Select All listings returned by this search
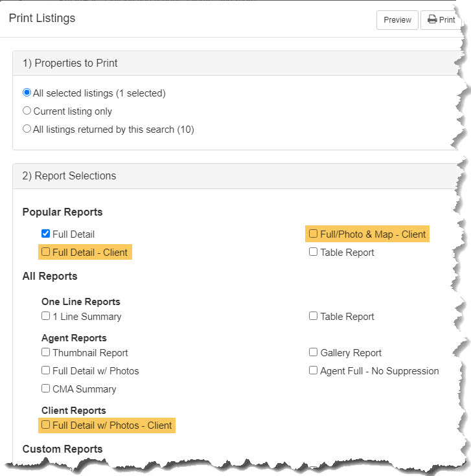The image size is (471, 476). pos(27,129)
